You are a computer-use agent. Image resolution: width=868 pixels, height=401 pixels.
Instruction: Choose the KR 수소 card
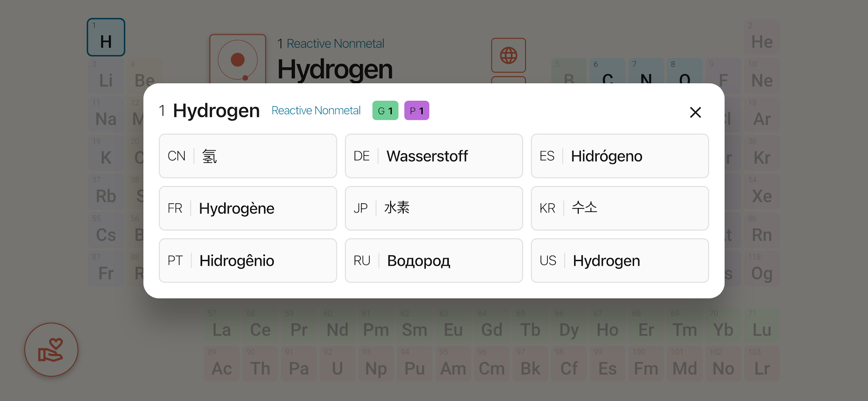620,208
